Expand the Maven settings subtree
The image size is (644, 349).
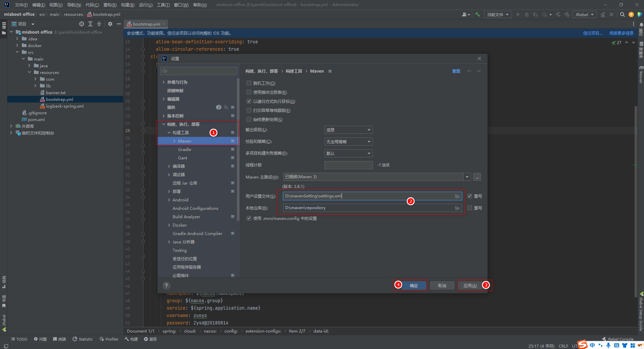coord(174,141)
